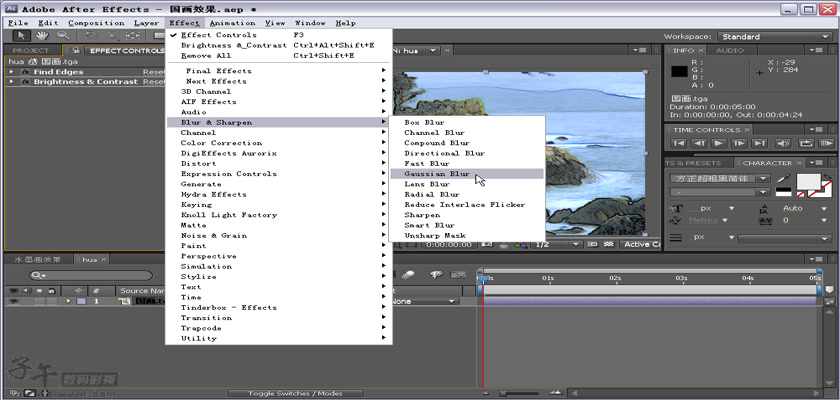Choose Gaussian Blur from the submenu

[x=467, y=173]
